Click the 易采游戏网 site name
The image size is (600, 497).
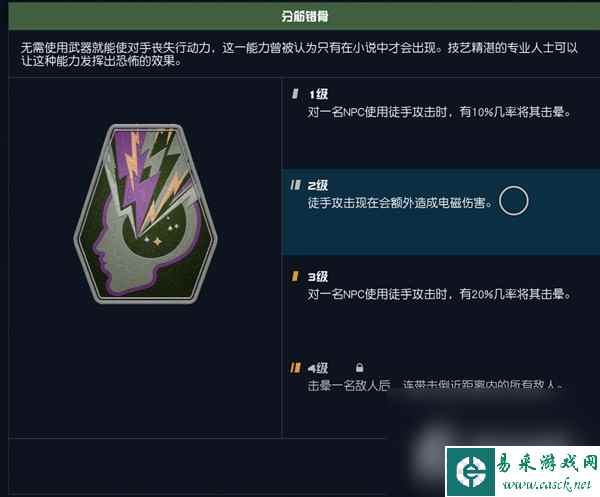click(547, 463)
